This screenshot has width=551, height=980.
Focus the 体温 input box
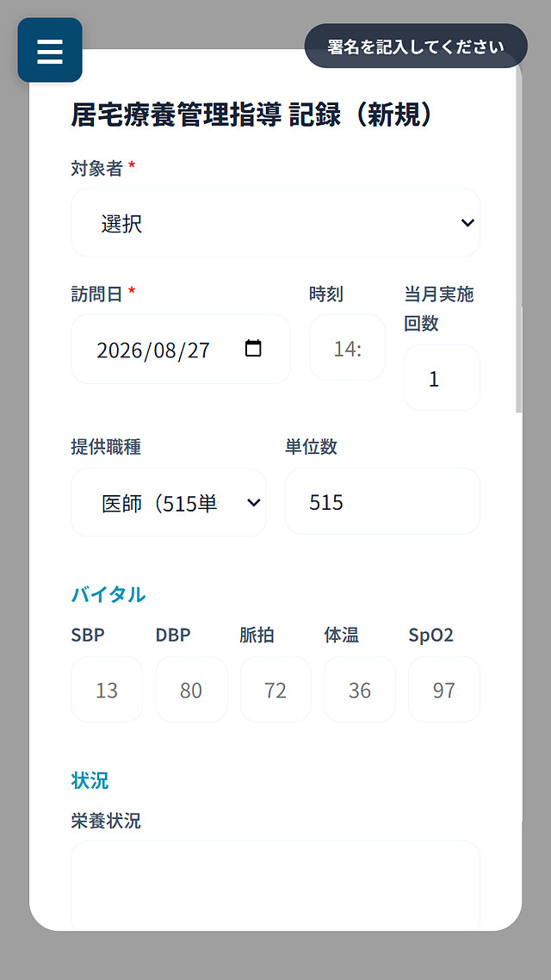[x=360, y=690]
